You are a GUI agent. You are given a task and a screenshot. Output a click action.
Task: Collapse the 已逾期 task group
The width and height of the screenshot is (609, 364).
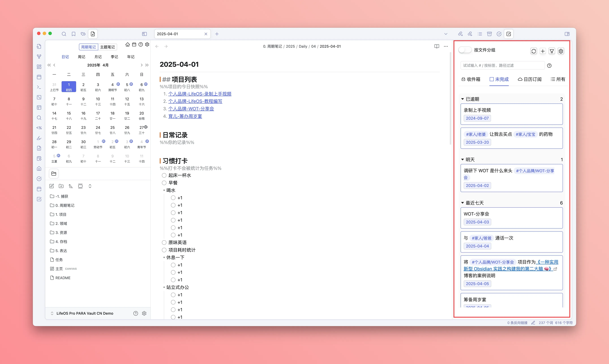tap(463, 99)
